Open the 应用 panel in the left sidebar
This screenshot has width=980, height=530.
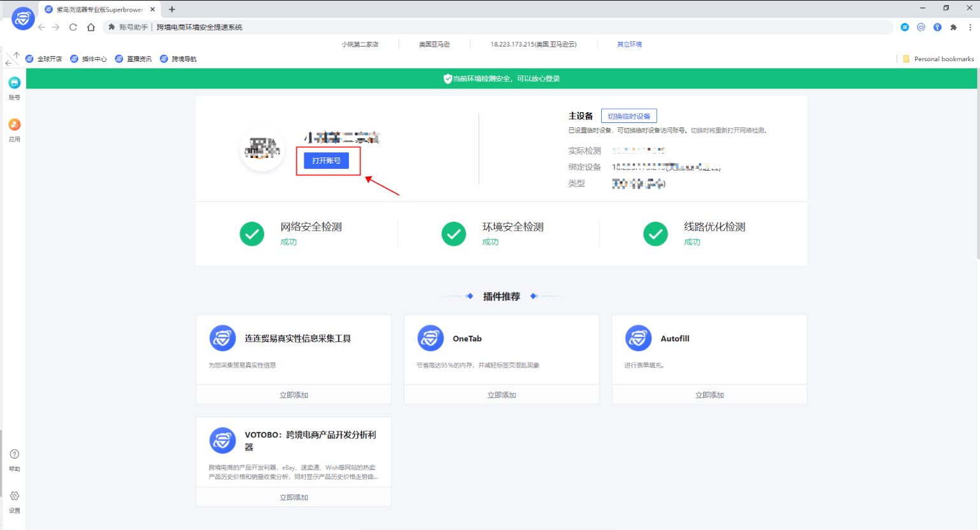point(14,129)
